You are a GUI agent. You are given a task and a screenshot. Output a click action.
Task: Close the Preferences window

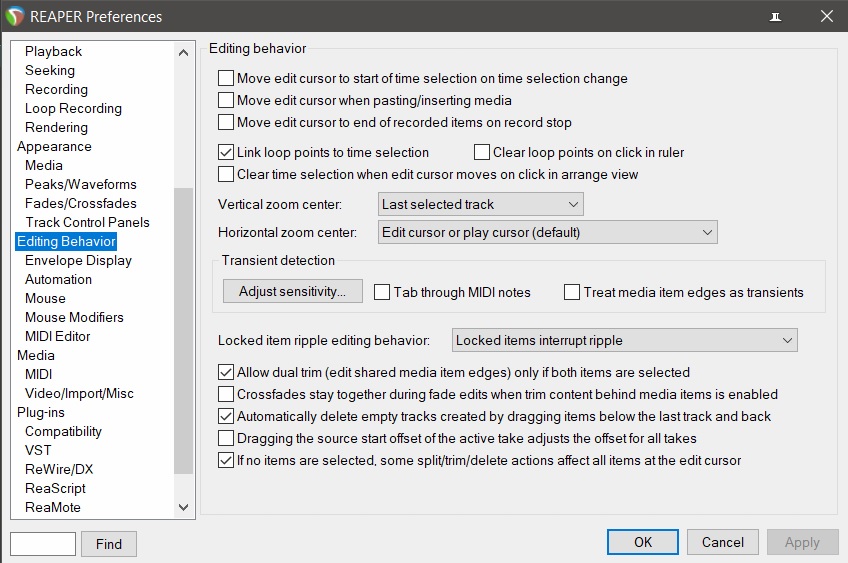click(826, 16)
